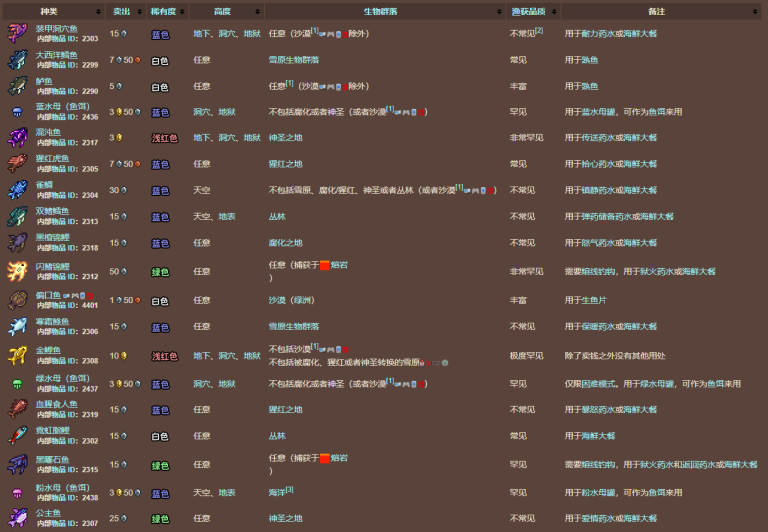768x532 pixels.
Task: Click the fish icon for ID 2318
Action: 17,243
